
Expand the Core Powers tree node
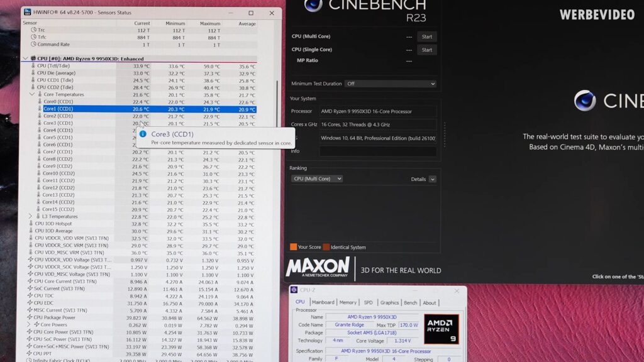(x=29, y=324)
